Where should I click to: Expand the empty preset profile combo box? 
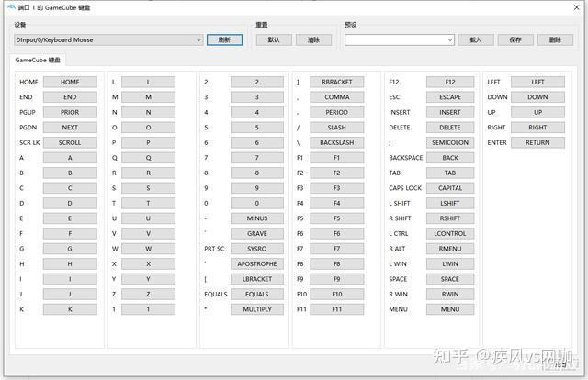pos(400,39)
